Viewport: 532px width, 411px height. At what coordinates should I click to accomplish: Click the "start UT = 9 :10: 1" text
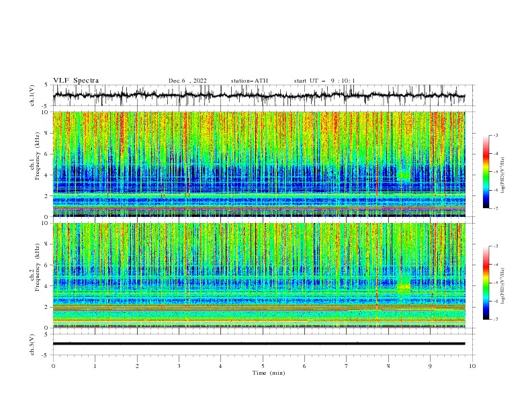[x=324, y=81]
